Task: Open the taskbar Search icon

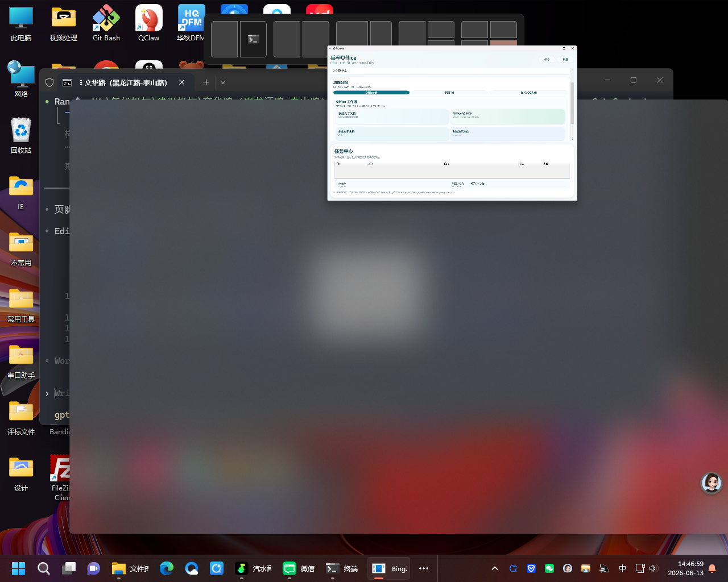Action: pyautogui.click(x=44, y=568)
